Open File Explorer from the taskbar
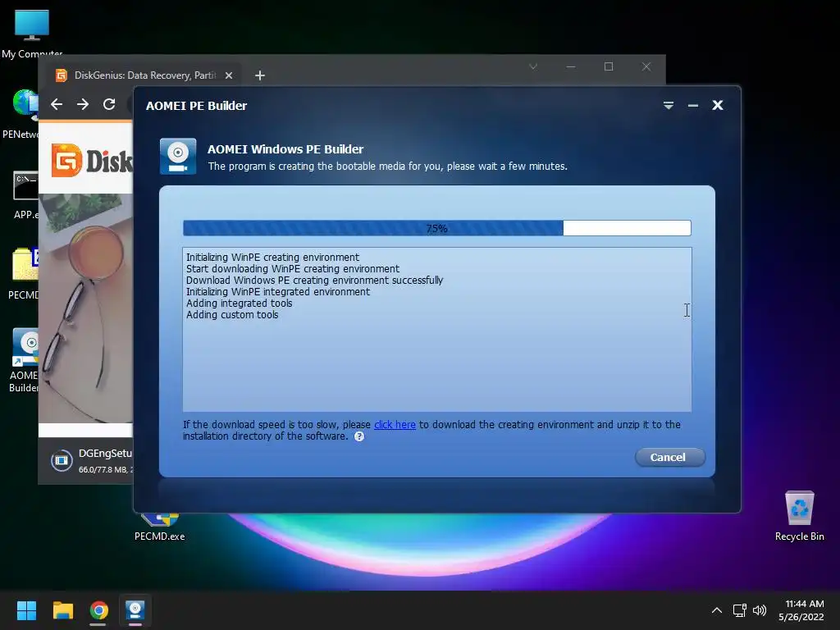Viewport: 840px width, 630px height. tap(62, 610)
